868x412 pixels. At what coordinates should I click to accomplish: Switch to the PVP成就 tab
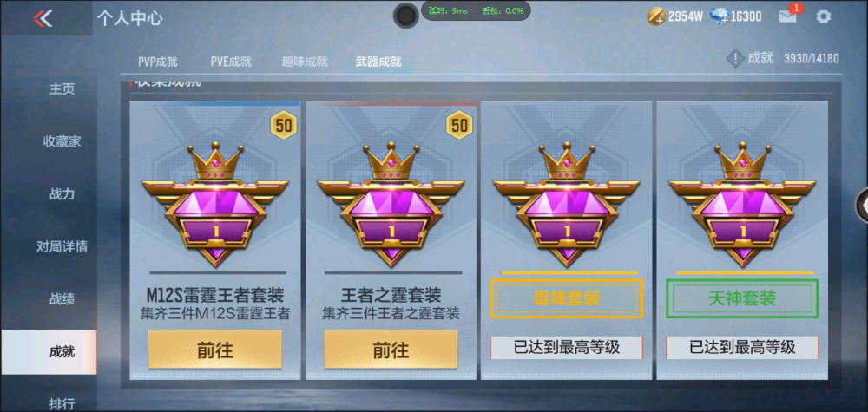158,62
